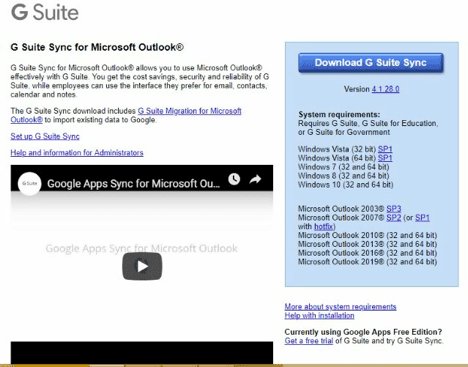Open the Set up G Suite Sync link
Screen dimensions: 468x367
tap(45, 136)
